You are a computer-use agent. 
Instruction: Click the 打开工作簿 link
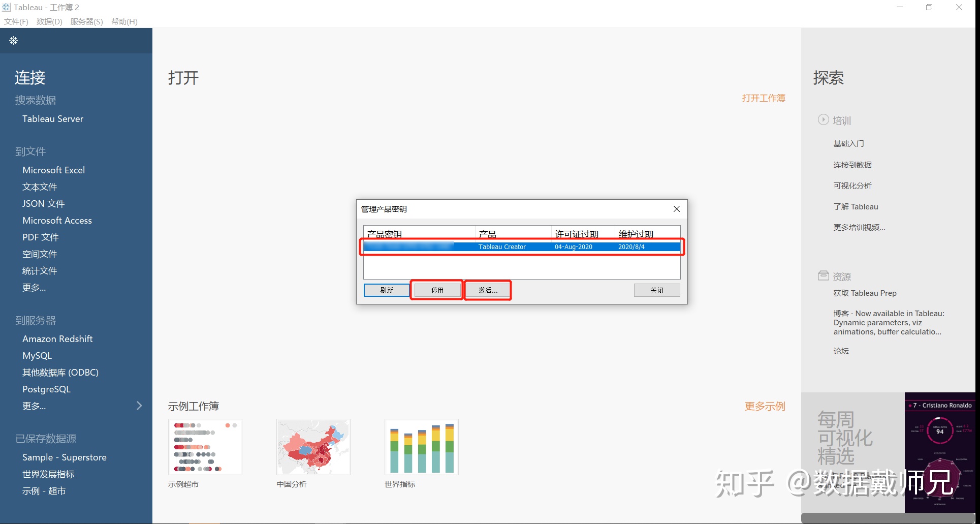pos(764,98)
